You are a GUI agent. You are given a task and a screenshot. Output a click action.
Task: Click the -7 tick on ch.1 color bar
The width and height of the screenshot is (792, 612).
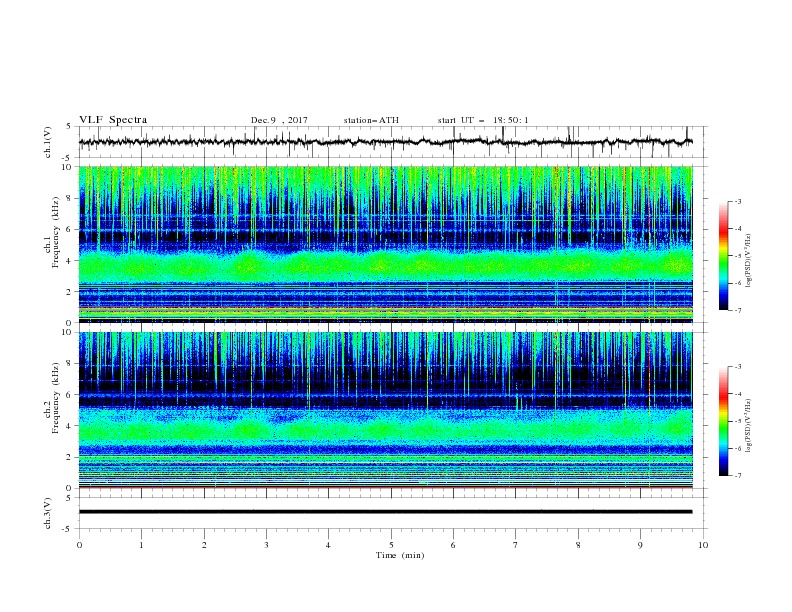pyautogui.click(x=737, y=310)
